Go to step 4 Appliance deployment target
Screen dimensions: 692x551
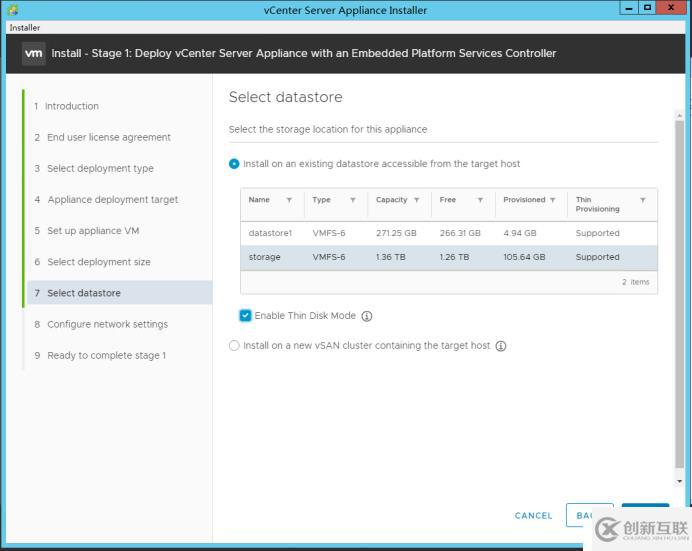point(106,199)
